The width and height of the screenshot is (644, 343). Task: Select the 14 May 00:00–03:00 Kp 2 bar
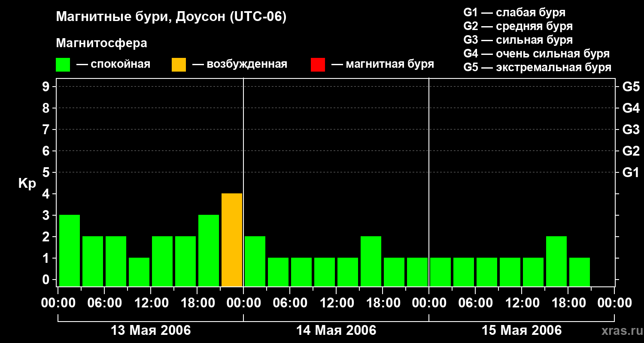tap(255, 261)
